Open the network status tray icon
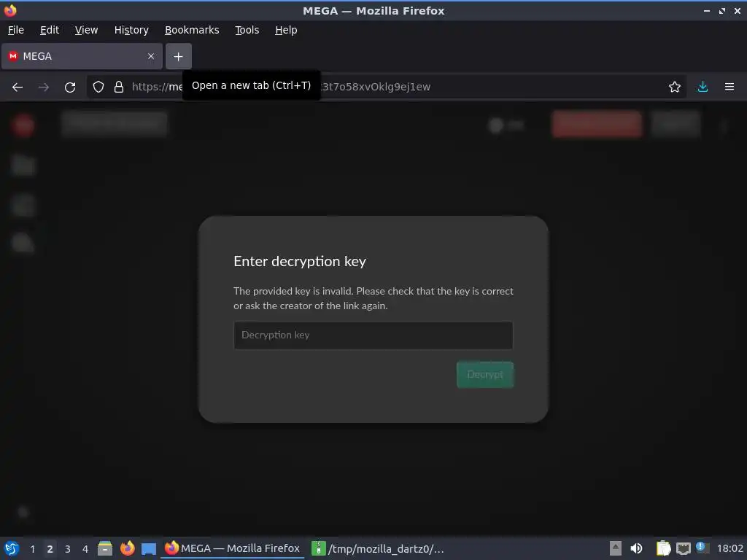The width and height of the screenshot is (747, 560). [x=683, y=548]
